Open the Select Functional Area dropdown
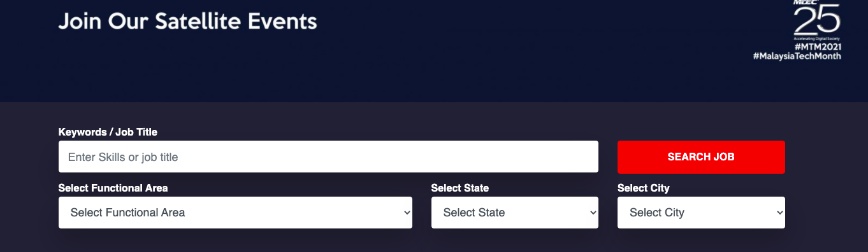This screenshot has width=868, height=252. pyautogui.click(x=235, y=213)
